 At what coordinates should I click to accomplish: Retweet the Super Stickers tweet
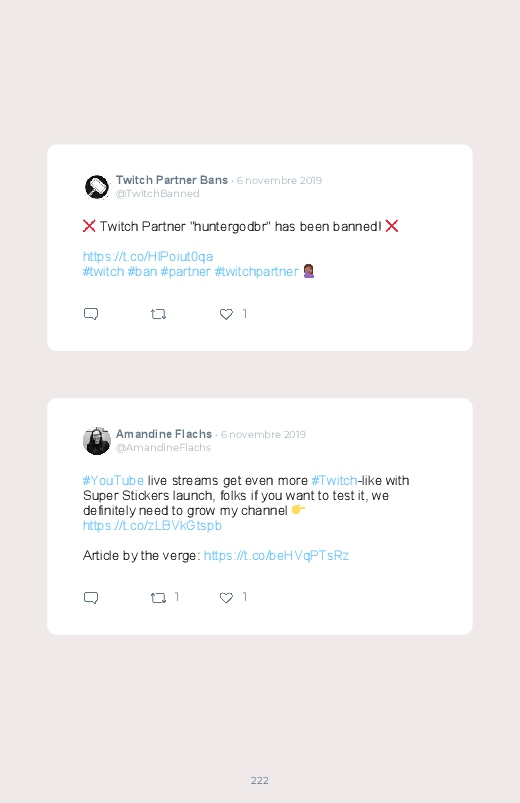pos(158,598)
